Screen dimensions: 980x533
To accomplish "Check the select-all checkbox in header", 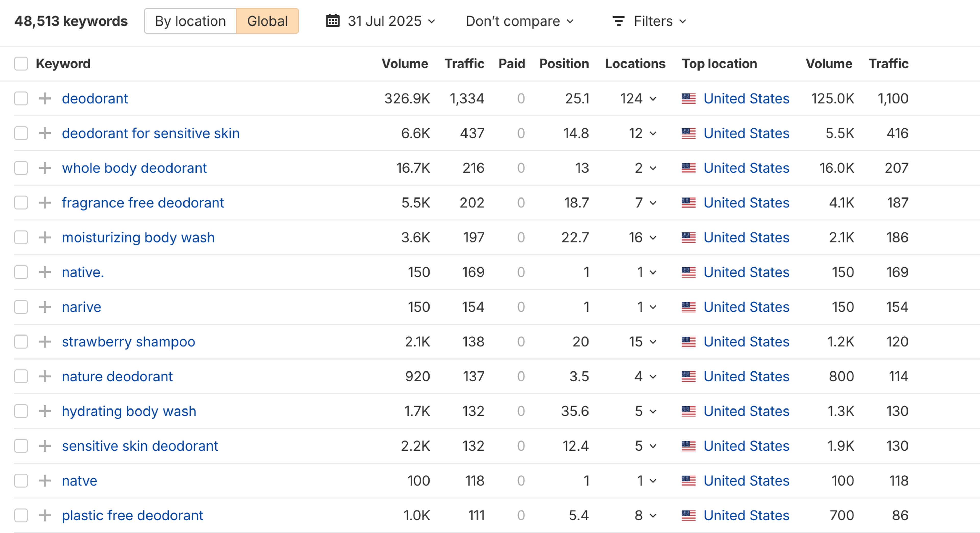I will point(21,64).
